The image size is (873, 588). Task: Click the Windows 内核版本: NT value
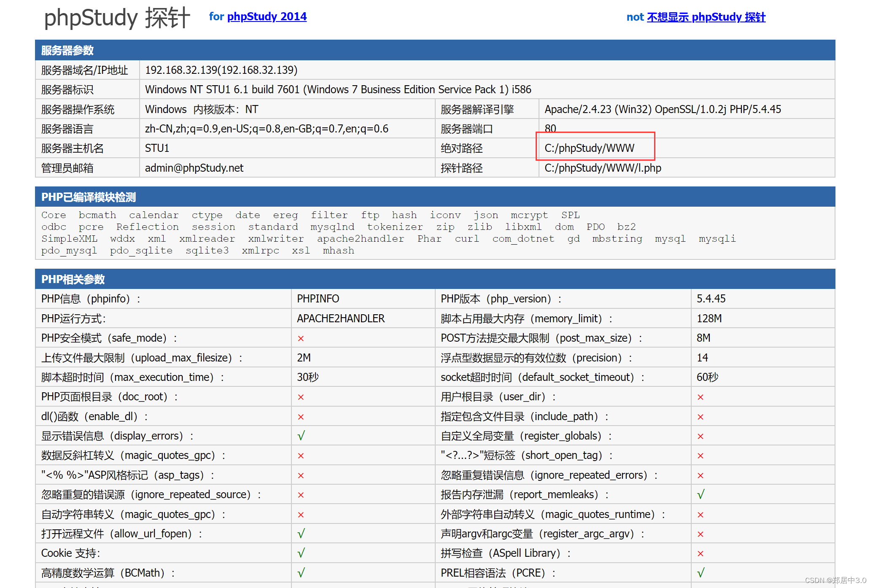click(x=202, y=109)
